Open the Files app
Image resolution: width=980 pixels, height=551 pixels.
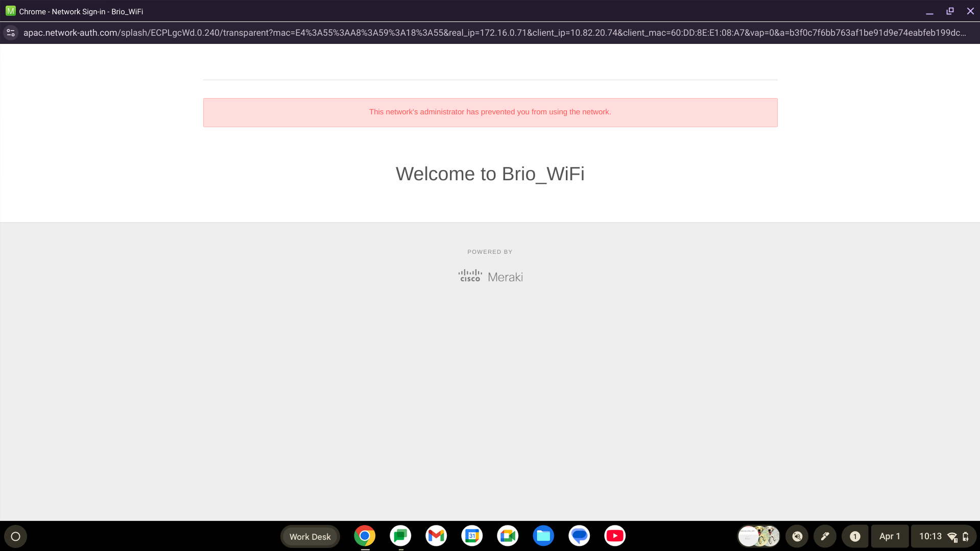click(x=543, y=536)
